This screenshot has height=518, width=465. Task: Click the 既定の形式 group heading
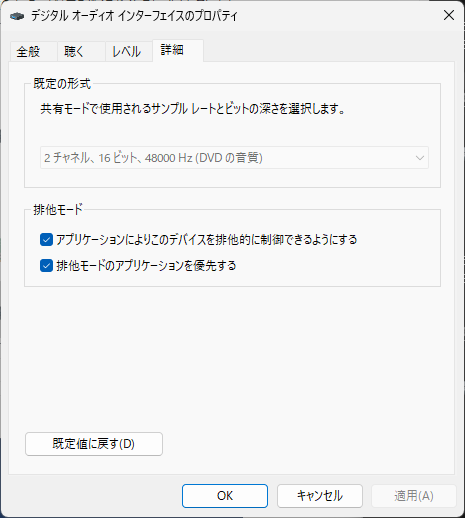click(x=62, y=84)
